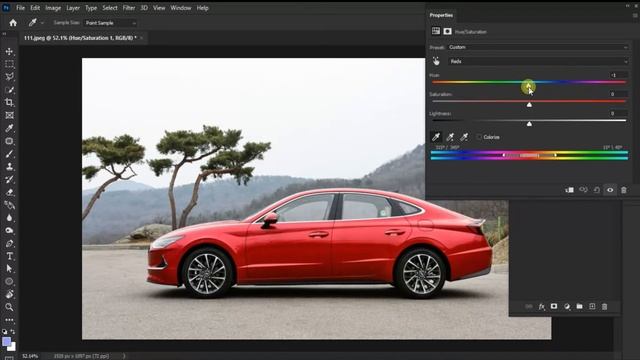Delete this adjustment layer in Properties
Image resolution: width=640 pixels, height=360 pixels.
point(624,190)
